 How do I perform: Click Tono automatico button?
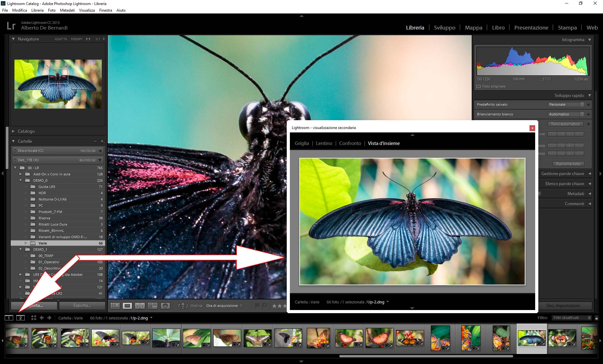565,124
